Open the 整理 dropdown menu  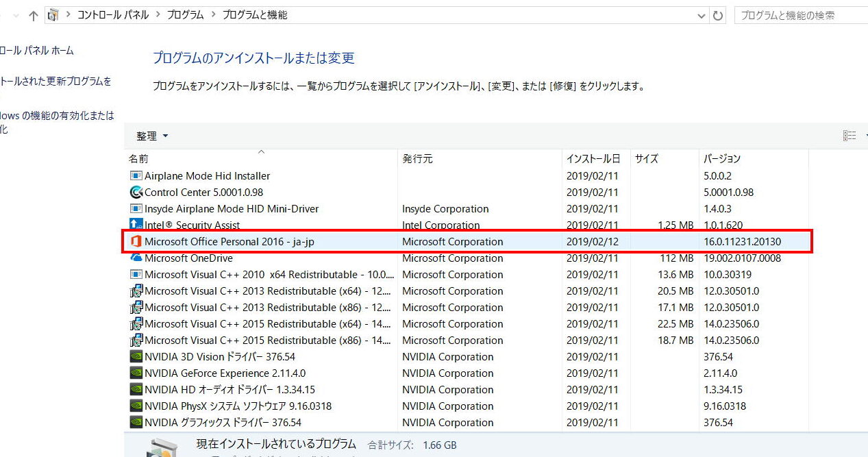[152, 136]
